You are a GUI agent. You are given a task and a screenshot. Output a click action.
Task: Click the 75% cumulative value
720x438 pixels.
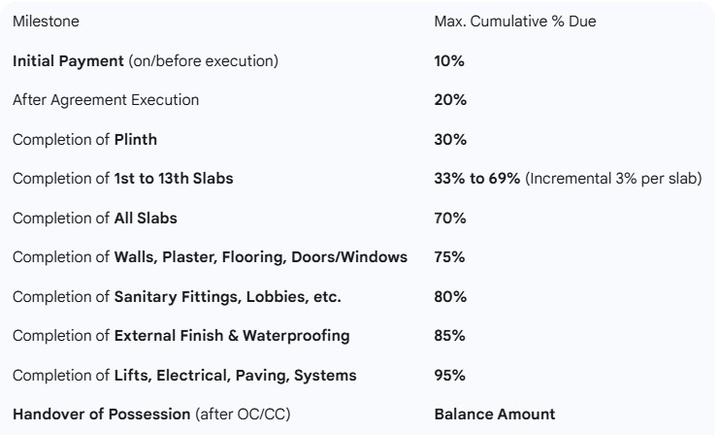449,257
